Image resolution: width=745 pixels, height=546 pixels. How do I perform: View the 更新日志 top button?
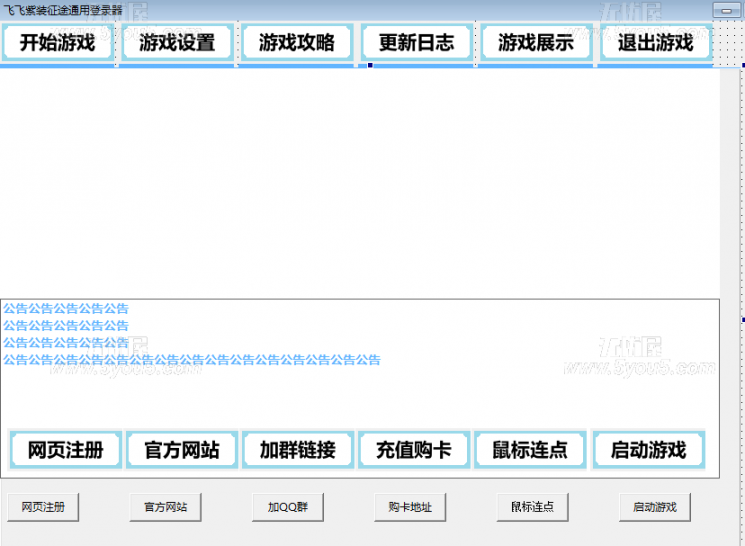(x=417, y=42)
